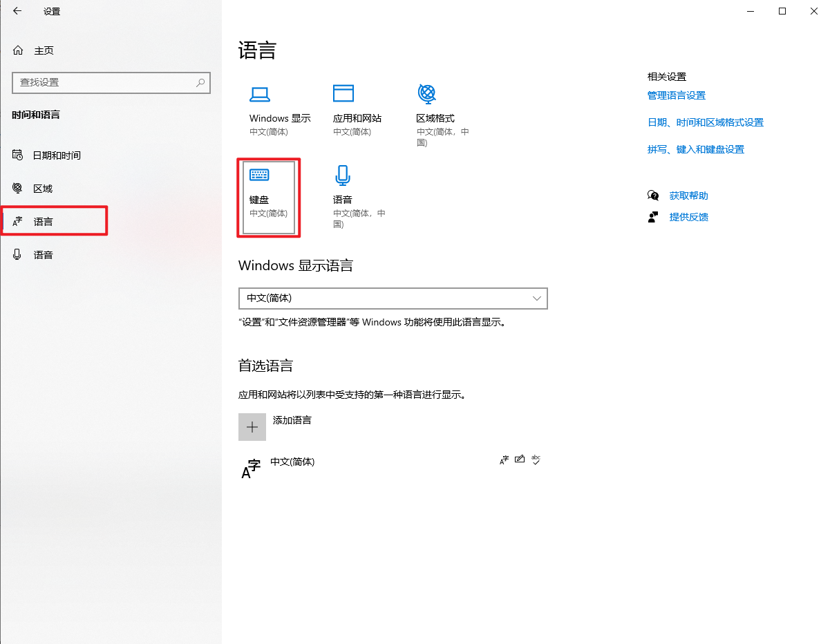Click the 区域格式 globe icon
The width and height of the screenshot is (830, 644).
(427, 93)
